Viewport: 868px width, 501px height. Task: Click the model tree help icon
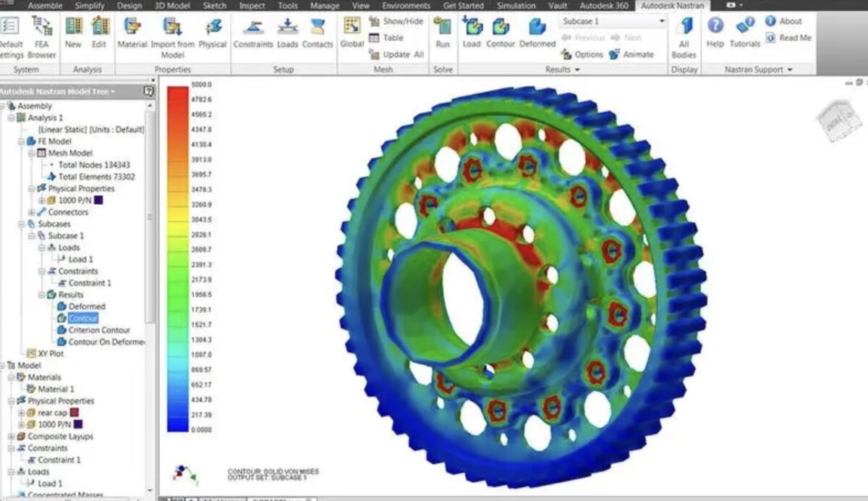(x=148, y=92)
